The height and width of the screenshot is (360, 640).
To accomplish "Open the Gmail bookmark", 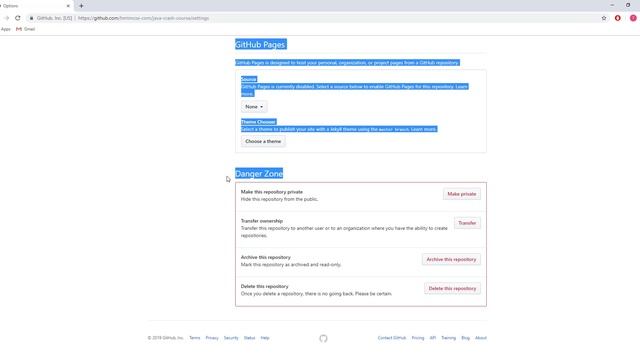I will point(25,29).
